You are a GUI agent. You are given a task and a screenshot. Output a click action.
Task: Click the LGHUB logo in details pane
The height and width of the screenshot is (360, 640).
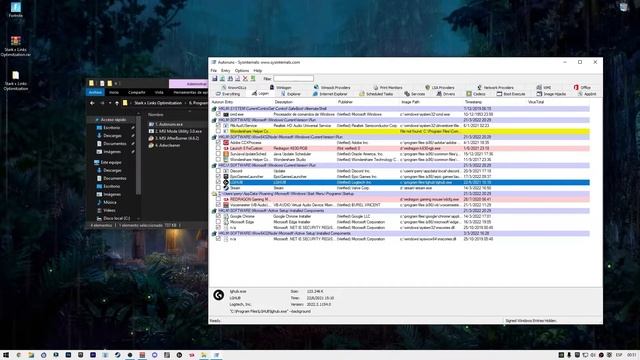click(x=218, y=295)
